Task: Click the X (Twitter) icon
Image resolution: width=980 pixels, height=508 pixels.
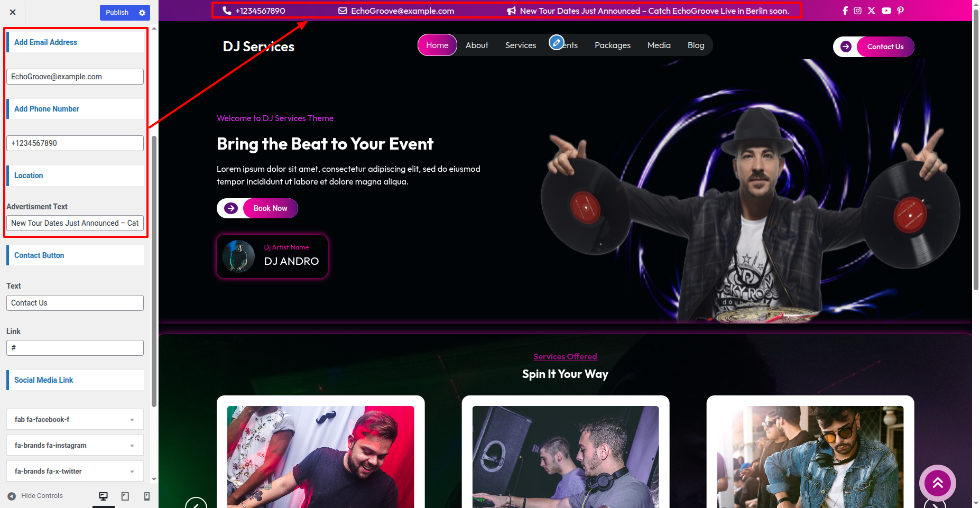Action: pyautogui.click(x=871, y=11)
